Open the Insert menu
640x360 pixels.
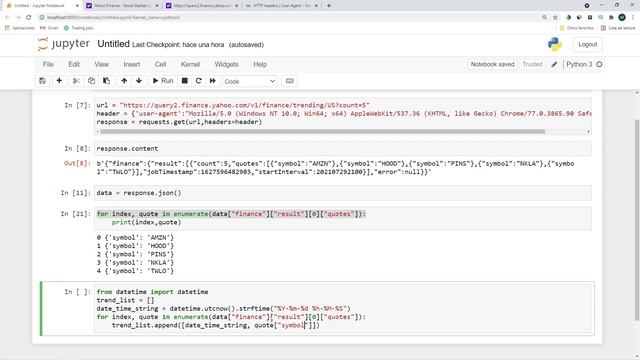[x=131, y=64]
